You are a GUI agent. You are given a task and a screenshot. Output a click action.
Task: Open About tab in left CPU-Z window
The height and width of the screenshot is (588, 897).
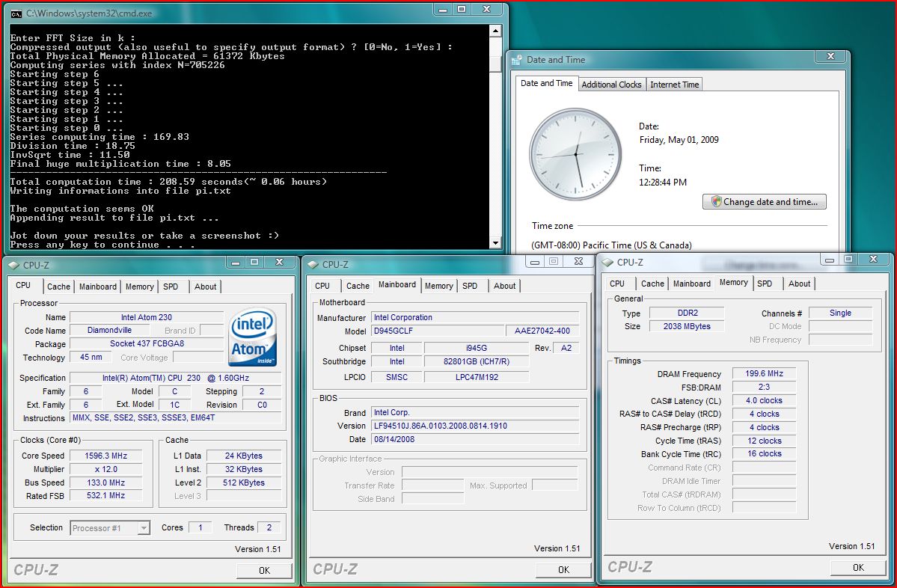click(x=206, y=287)
